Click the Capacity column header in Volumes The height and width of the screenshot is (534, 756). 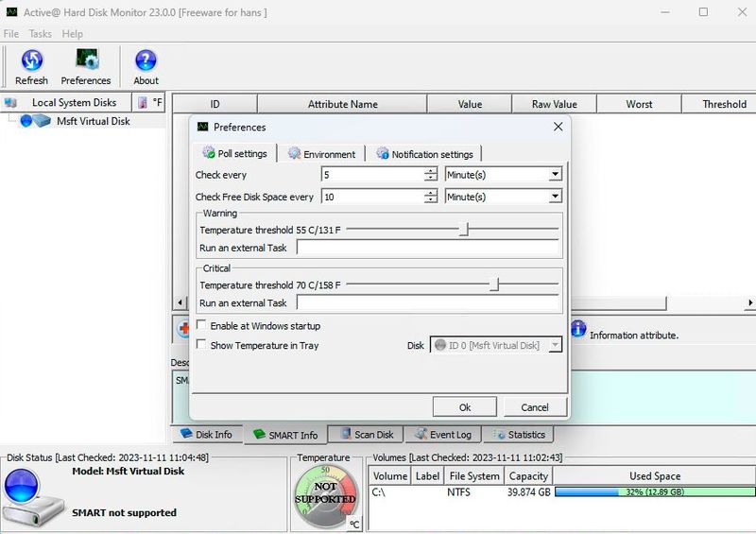click(528, 475)
